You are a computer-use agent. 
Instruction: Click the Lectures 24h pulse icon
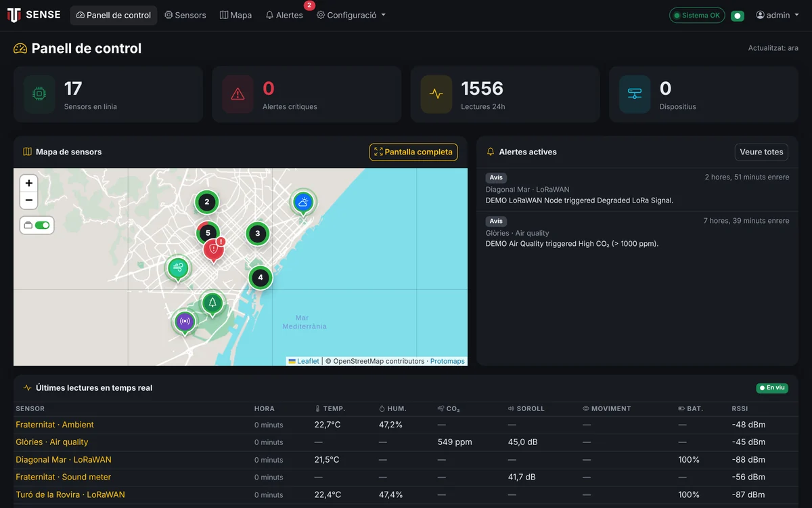(436, 94)
